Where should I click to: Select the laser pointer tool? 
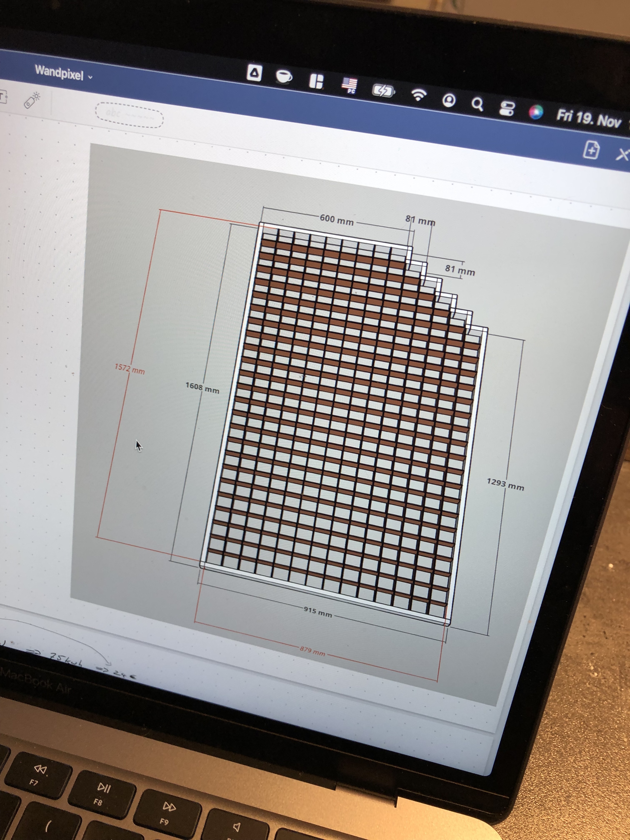[x=33, y=100]
